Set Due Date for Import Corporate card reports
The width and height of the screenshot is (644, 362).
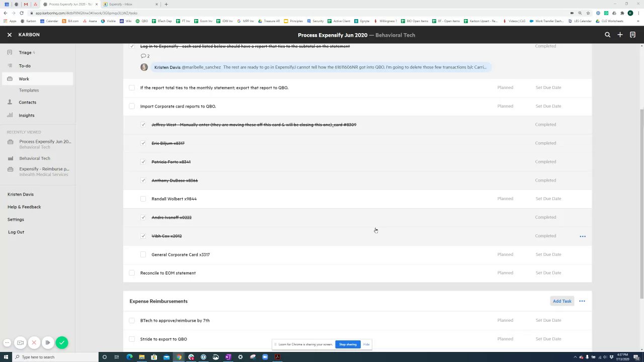(x=548, y=106)
